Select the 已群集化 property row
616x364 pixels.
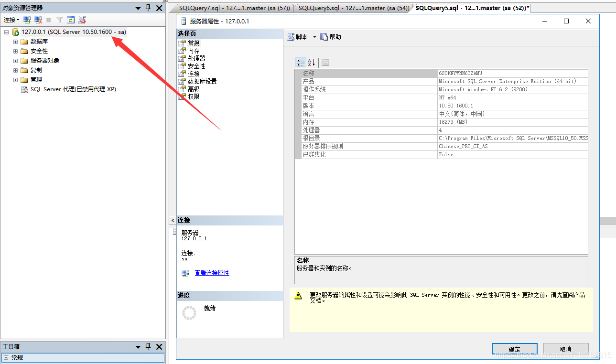(441, 155)
